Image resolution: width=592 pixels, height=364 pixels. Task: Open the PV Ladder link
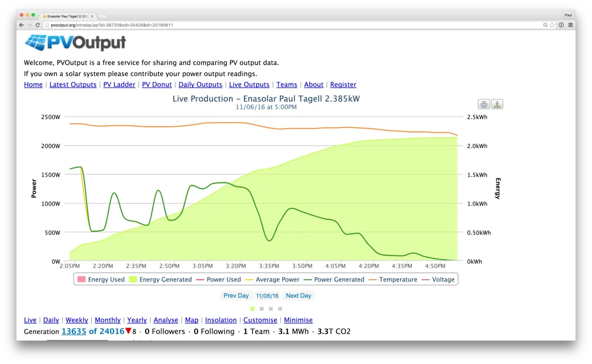tap(119, 85)
